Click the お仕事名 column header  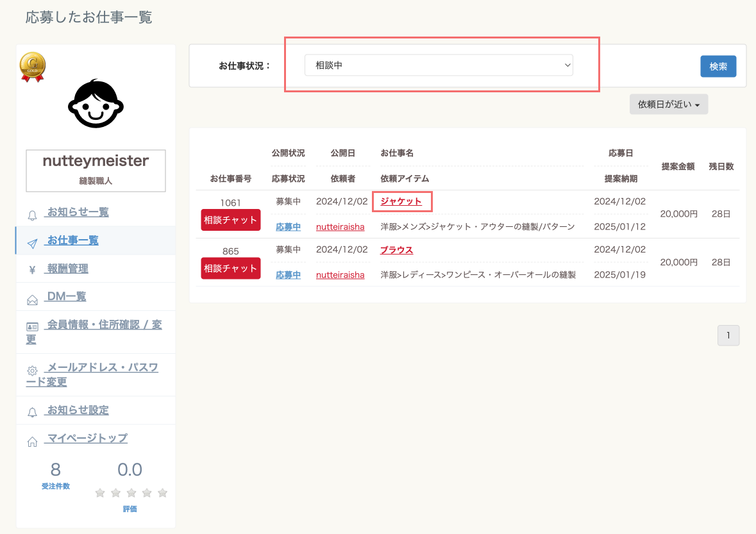click(x=397, y=153)
